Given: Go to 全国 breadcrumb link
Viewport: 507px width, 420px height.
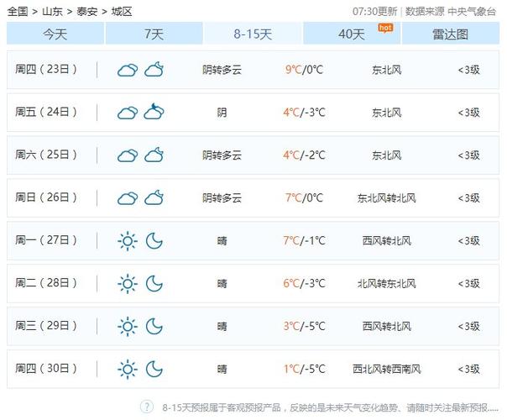Looking at the screenshot, I should (x=18, y=12).
